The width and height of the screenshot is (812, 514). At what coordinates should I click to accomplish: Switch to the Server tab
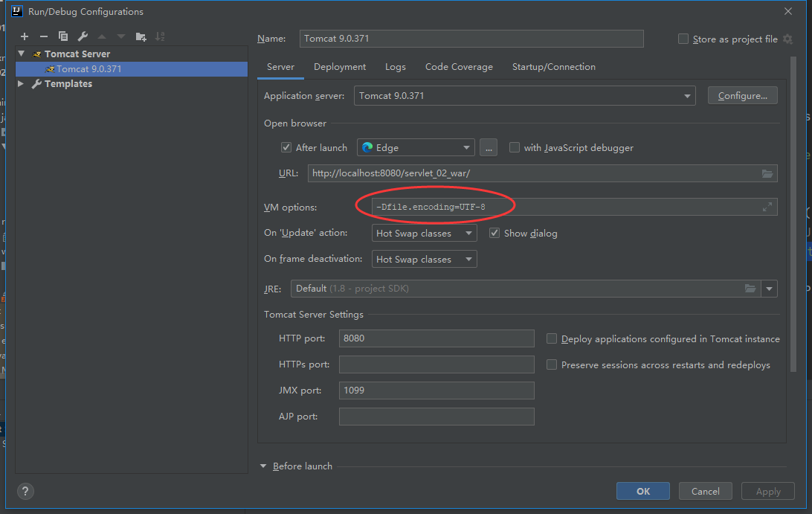(280, 67)
